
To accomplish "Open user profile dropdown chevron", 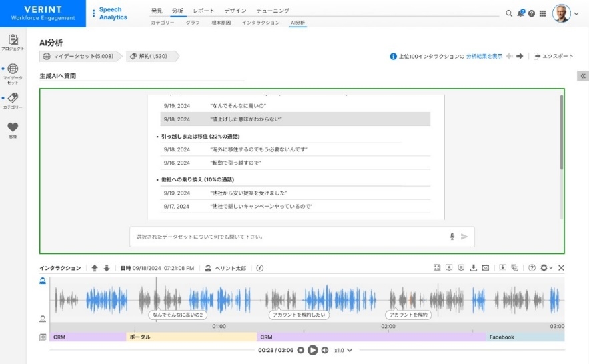I will (576, 13).
